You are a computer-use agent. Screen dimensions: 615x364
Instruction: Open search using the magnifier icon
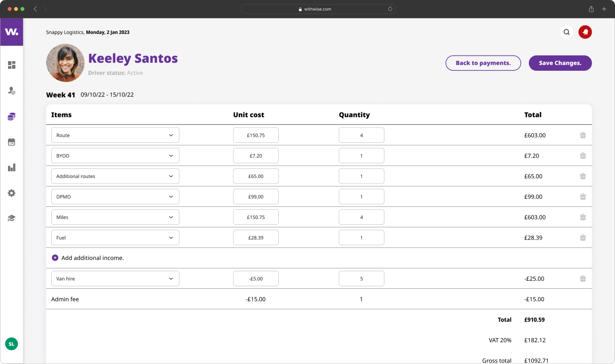[x=567, y=32]
